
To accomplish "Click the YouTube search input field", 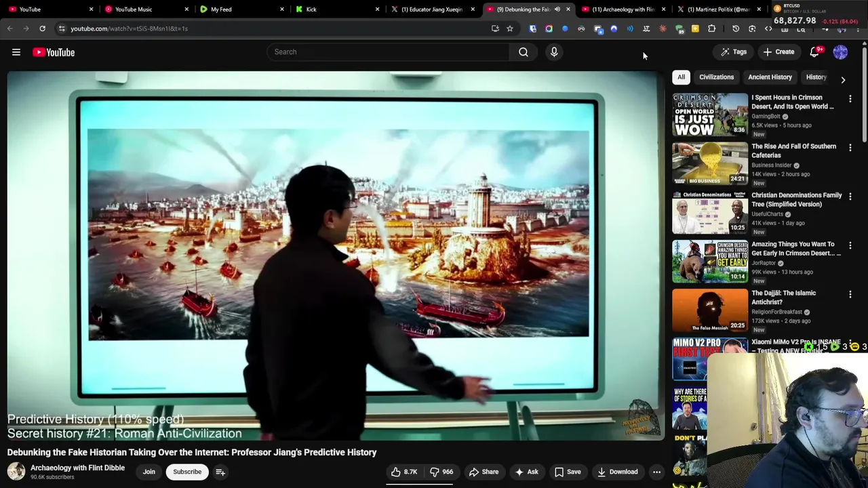I will pyautogui.click(x=388, y=52).
